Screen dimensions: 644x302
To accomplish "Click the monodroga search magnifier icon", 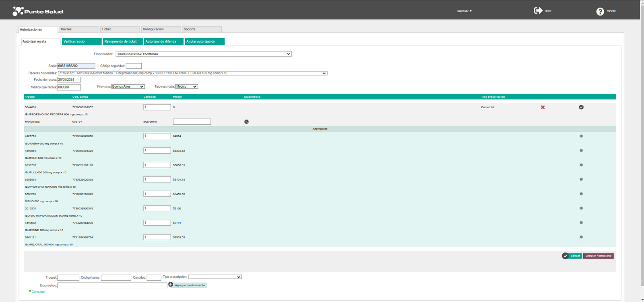I will (246, 121).
